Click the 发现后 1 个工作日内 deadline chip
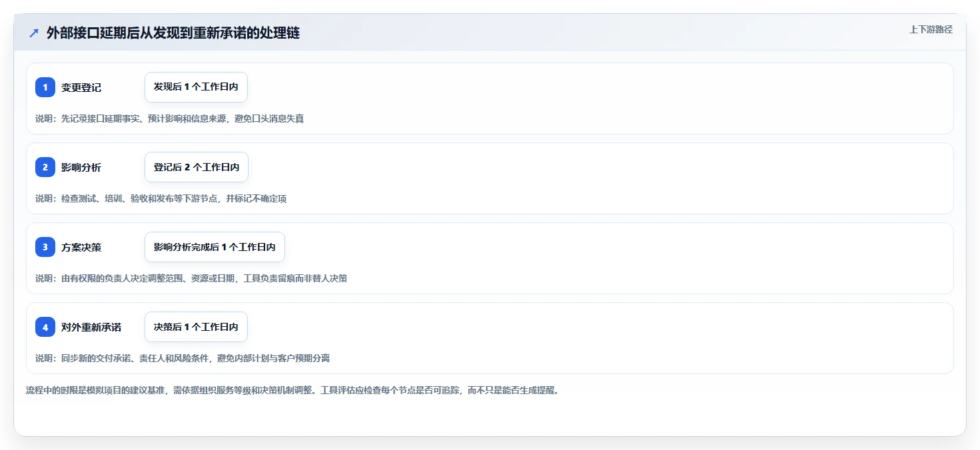 [196, 87]
